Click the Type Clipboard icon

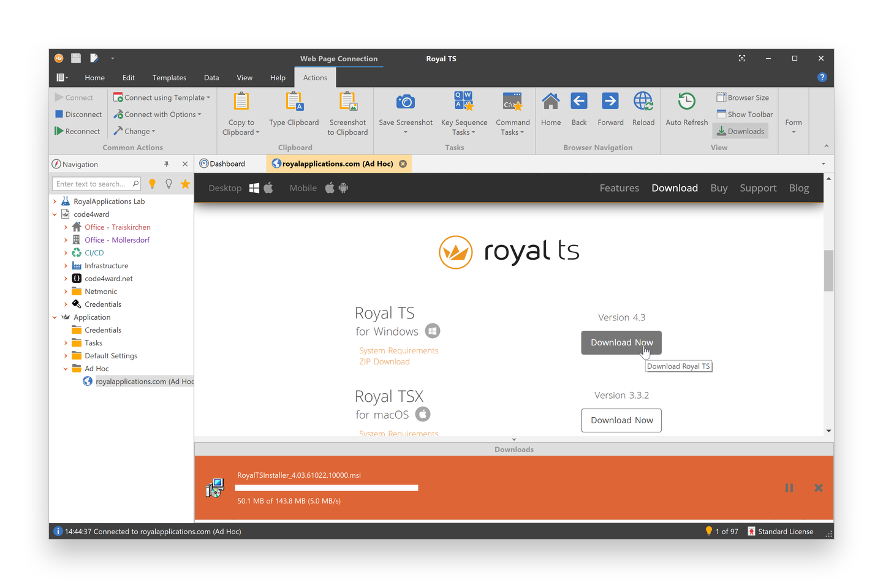coord(294,102)
